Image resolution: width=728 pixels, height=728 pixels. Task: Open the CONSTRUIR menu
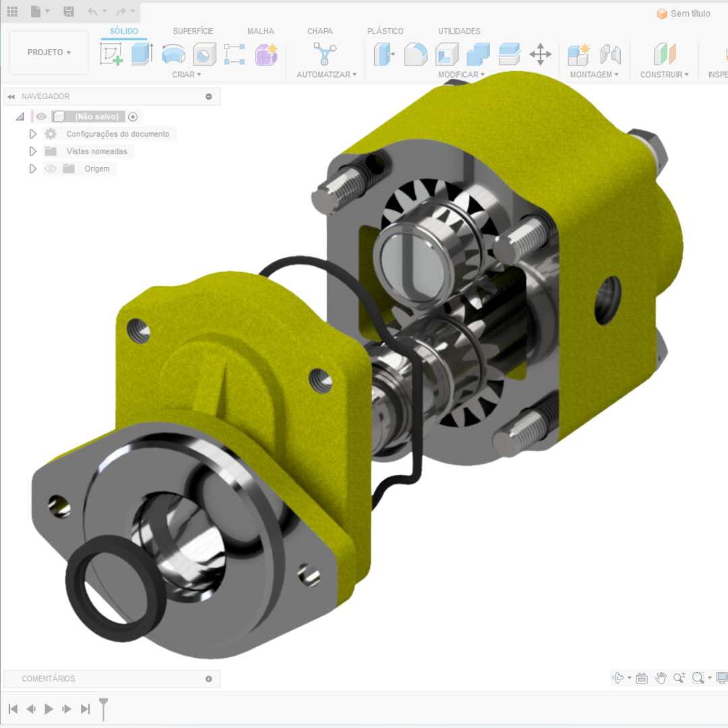[x=664, y=74]
